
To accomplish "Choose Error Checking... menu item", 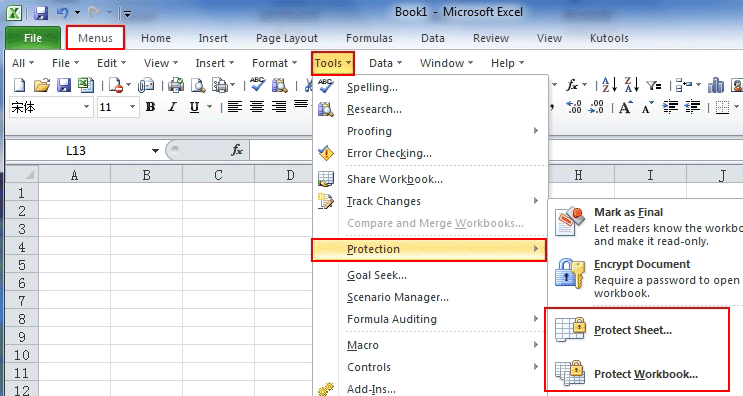I will point(430,153).
